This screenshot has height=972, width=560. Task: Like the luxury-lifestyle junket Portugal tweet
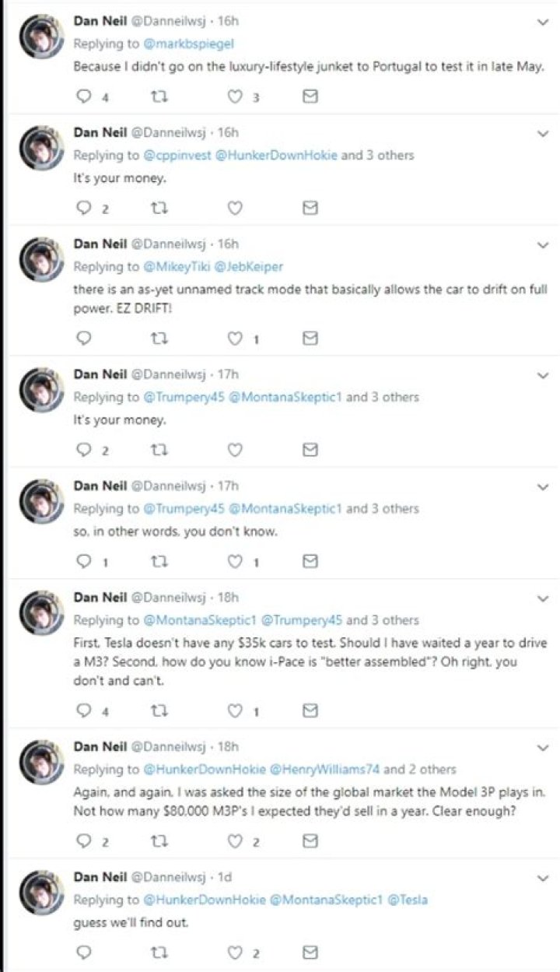[x=235, y=96]
